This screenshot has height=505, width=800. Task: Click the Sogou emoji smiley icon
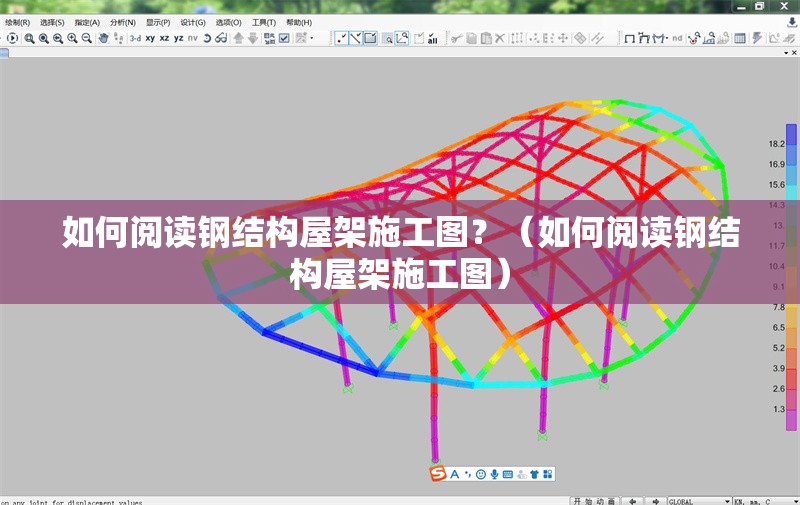481,474
